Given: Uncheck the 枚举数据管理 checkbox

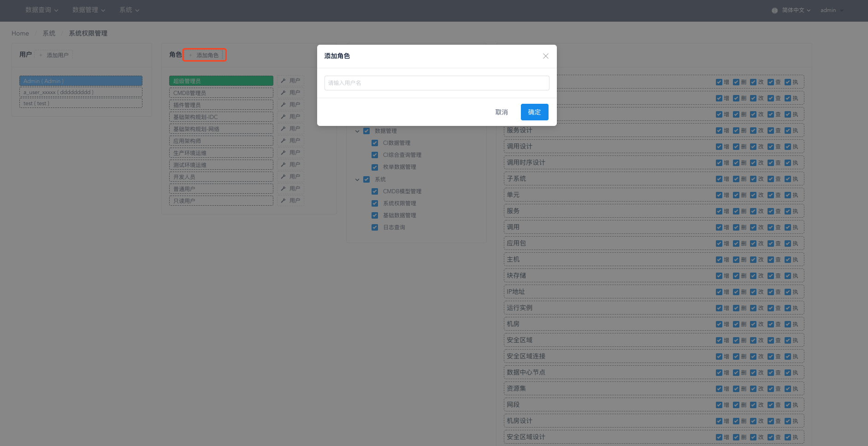Looking at the screenshot, I should (375, 167).
